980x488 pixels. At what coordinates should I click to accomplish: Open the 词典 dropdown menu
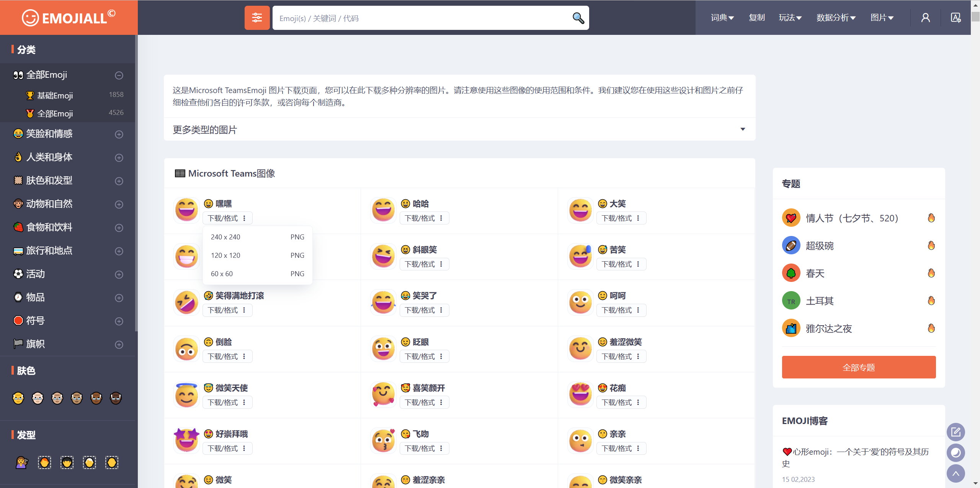(x=722, y=18)
